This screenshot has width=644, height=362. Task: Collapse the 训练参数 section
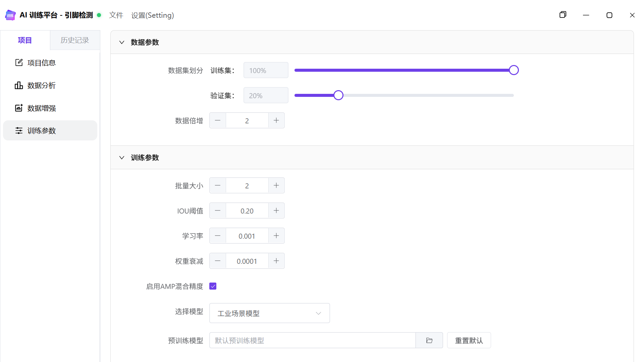122,158
